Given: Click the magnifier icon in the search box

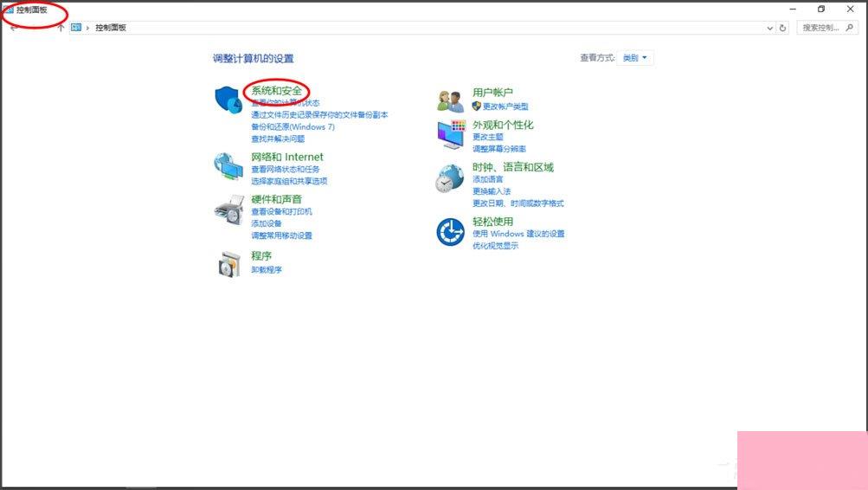Looking at the screenshot, I should pos(849,27).
